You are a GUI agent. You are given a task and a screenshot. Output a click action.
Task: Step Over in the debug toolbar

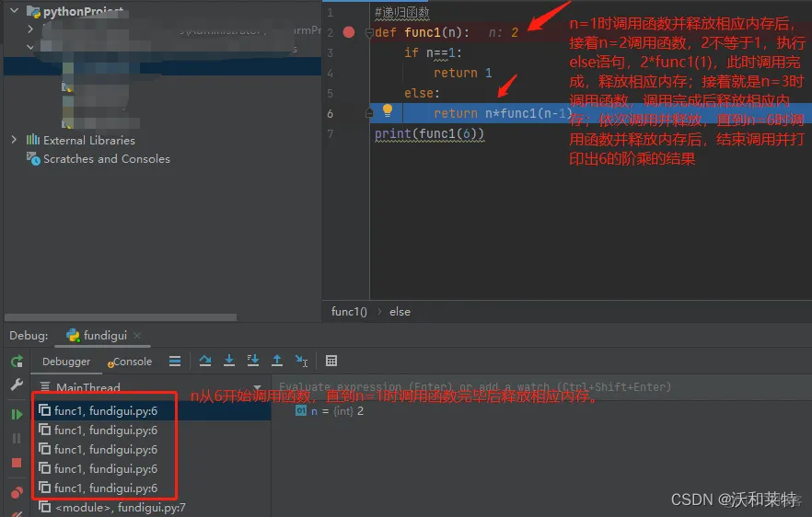tap(205, 361)
